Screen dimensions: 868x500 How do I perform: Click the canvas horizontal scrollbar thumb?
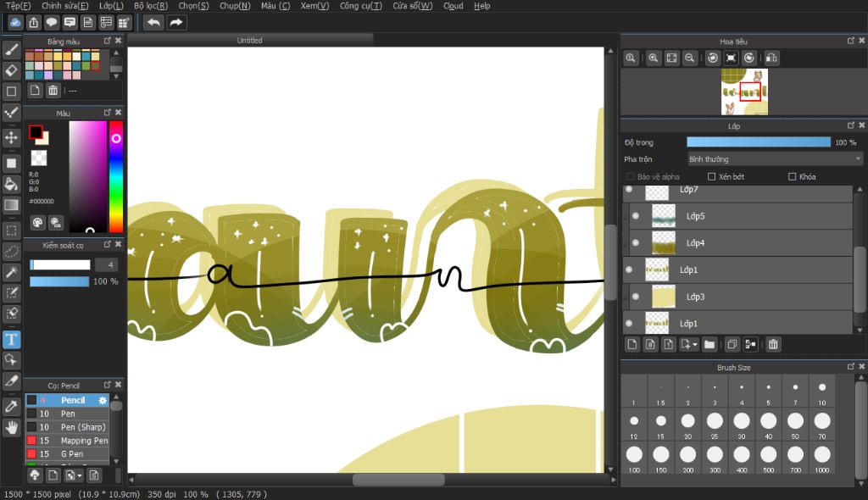click(x=398, y=480)
